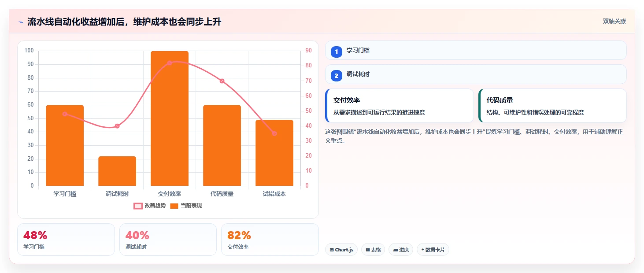Toggle the 当前表现 orange legend swatch
The width and height of the screenshot is (644, 273).
[x=174, y=206]
